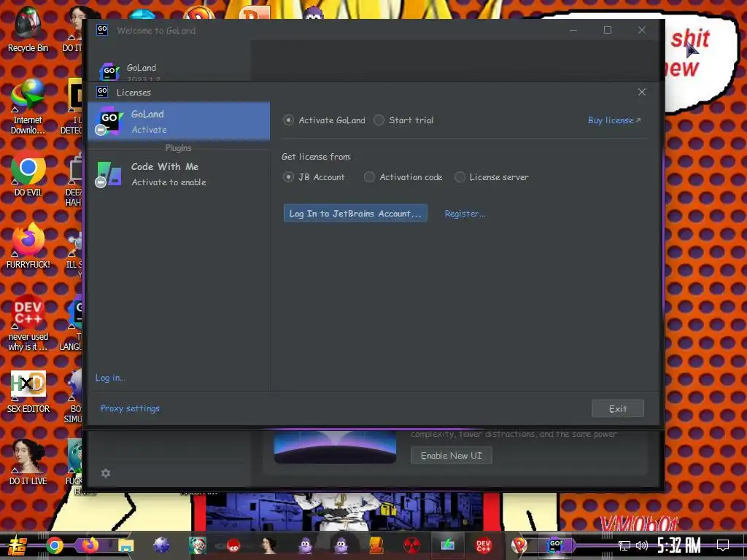
Task: Open Proxy settings link
Action: point(130,408)
